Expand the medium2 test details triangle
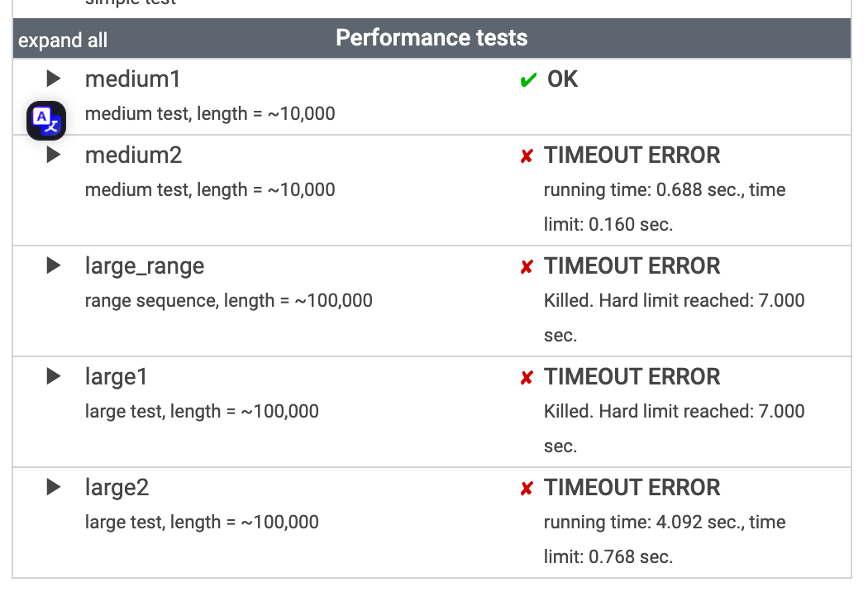The width and height of the screenshot is (868, 592). [54, 155]
